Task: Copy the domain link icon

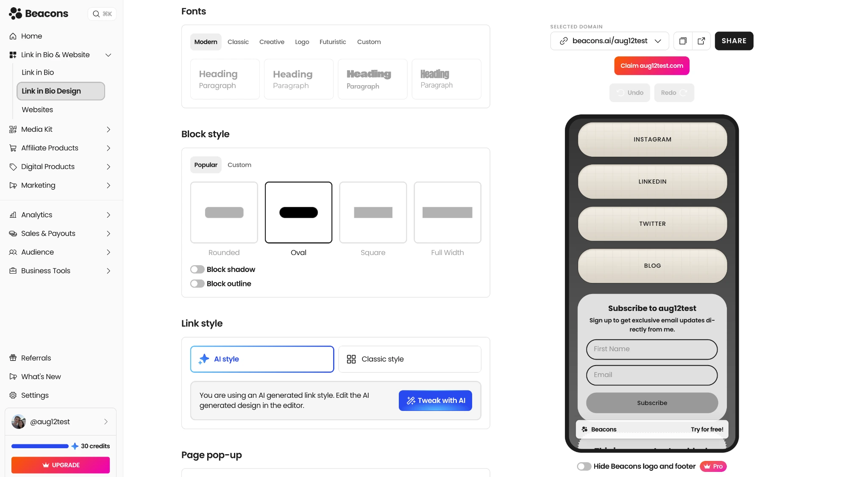Action: point(683,41)
